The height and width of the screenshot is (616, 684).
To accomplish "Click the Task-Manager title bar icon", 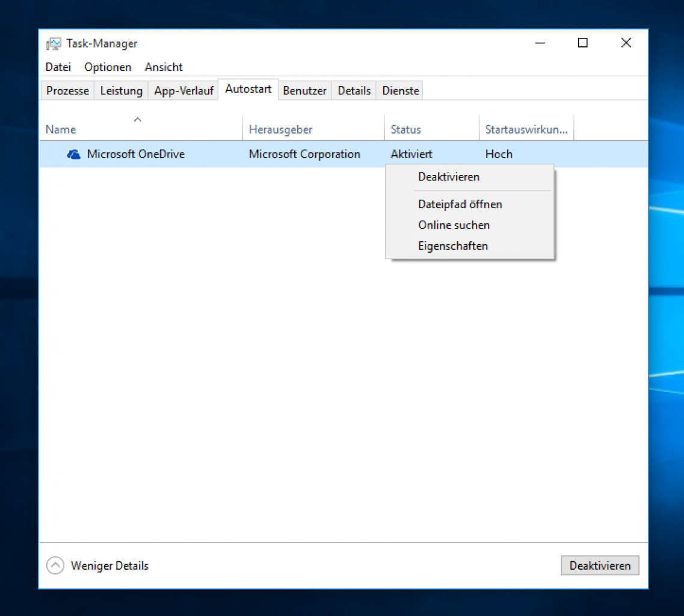I will click(54, 44).
